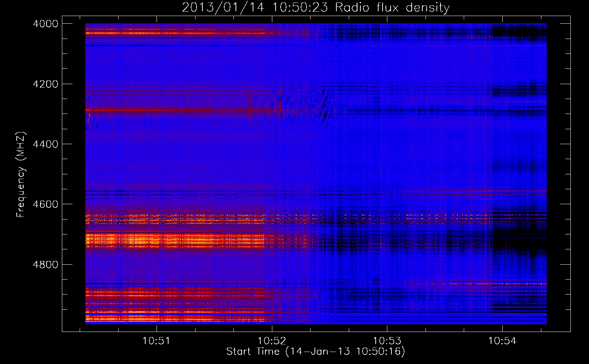Select the 4200 frequency axis label
The height and width of the screenshot is (364, 589).
tap(46, 84)
